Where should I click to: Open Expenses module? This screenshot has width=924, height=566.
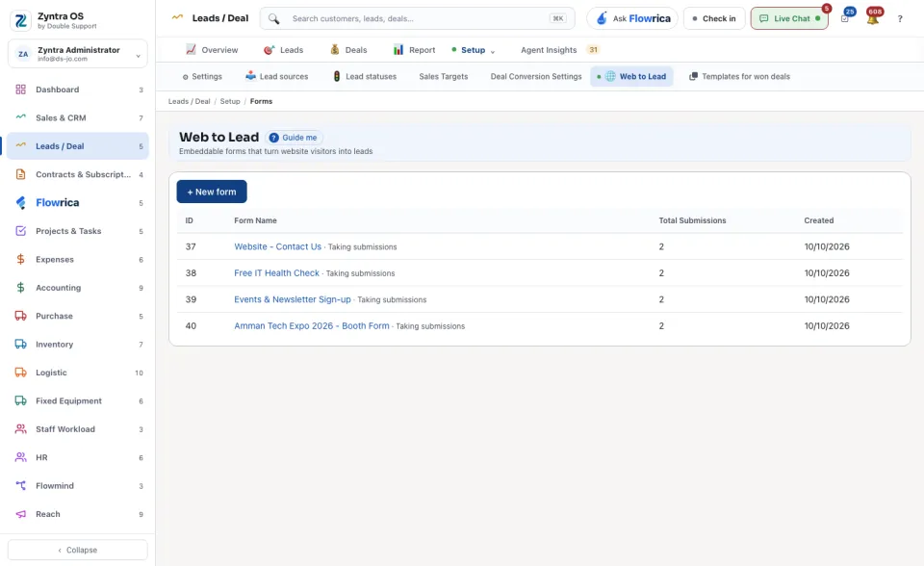pyautogui.click(x=78, y=260)
